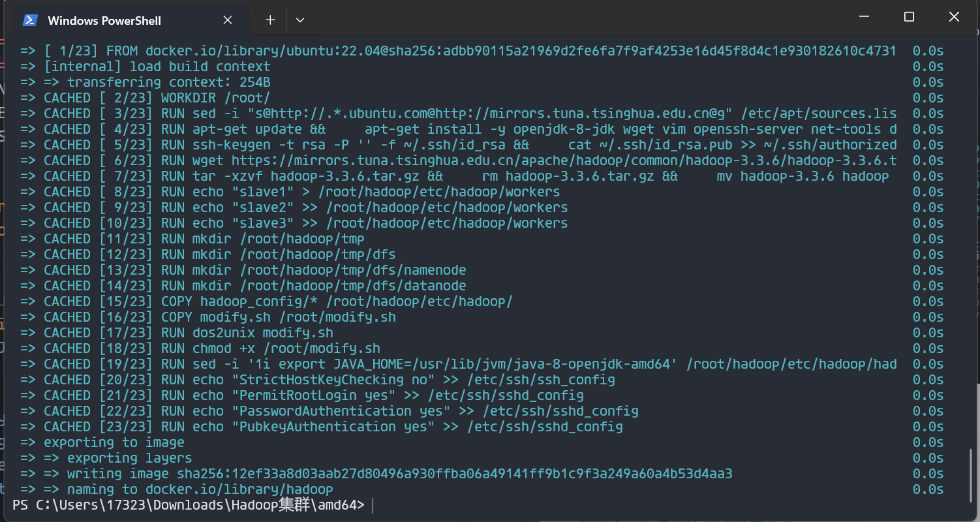Click the "WORKDIR /root/" build step line
The width and height of the screenshot is (980, 522).
(x=215, y=98)
